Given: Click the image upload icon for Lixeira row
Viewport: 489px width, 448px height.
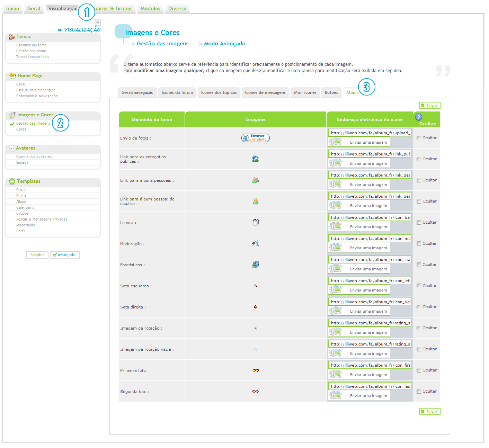Looking at the screenshot, I should click(x=335, y=226).
